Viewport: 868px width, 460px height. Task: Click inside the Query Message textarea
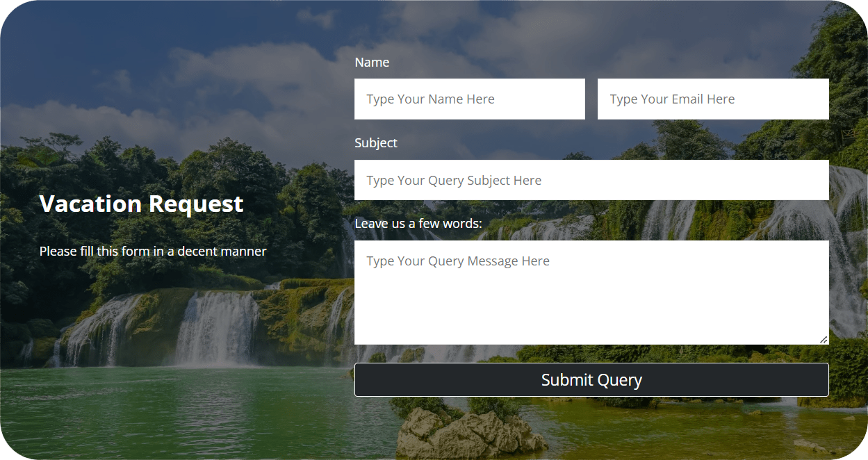pos(591,293)
